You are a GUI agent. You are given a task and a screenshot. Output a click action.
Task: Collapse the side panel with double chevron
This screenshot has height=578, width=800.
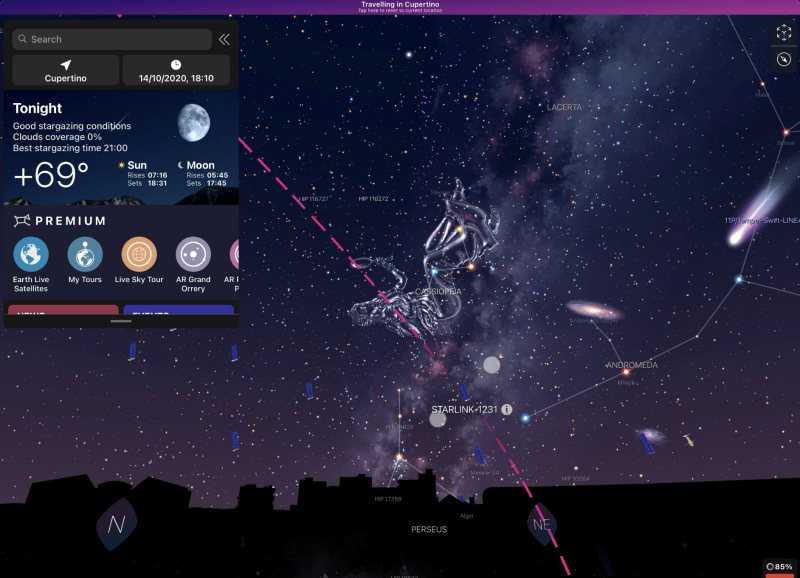click(224, 39)
